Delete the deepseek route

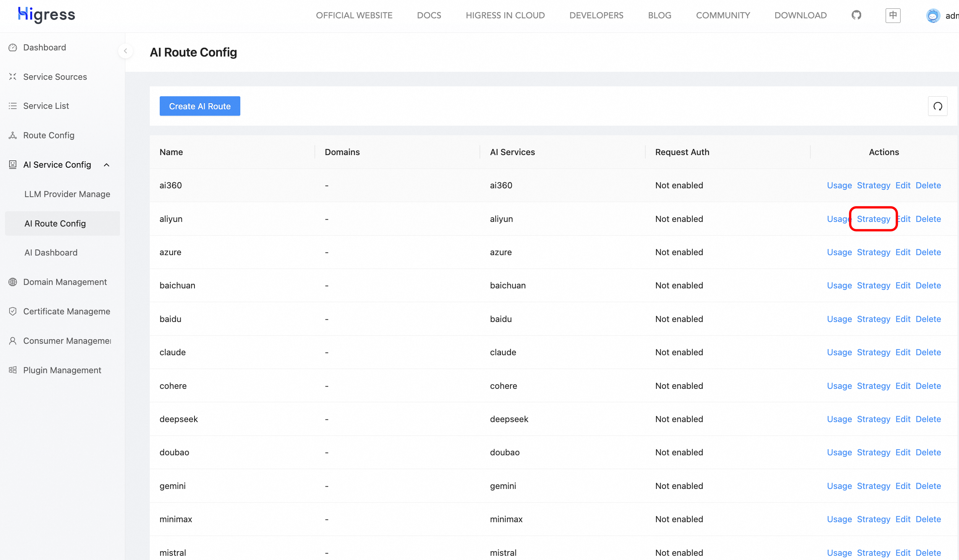click(x=928, y=419)
